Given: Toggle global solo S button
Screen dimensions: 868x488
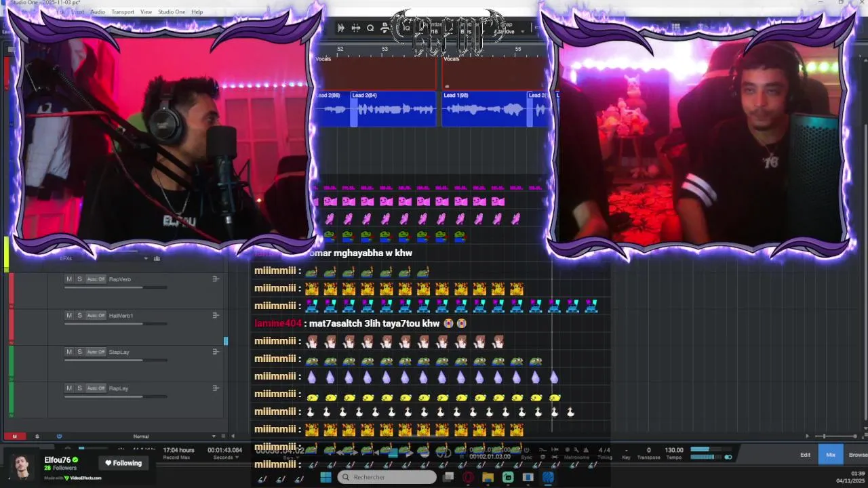Looking at the screenshot, I should coord(37,436).
